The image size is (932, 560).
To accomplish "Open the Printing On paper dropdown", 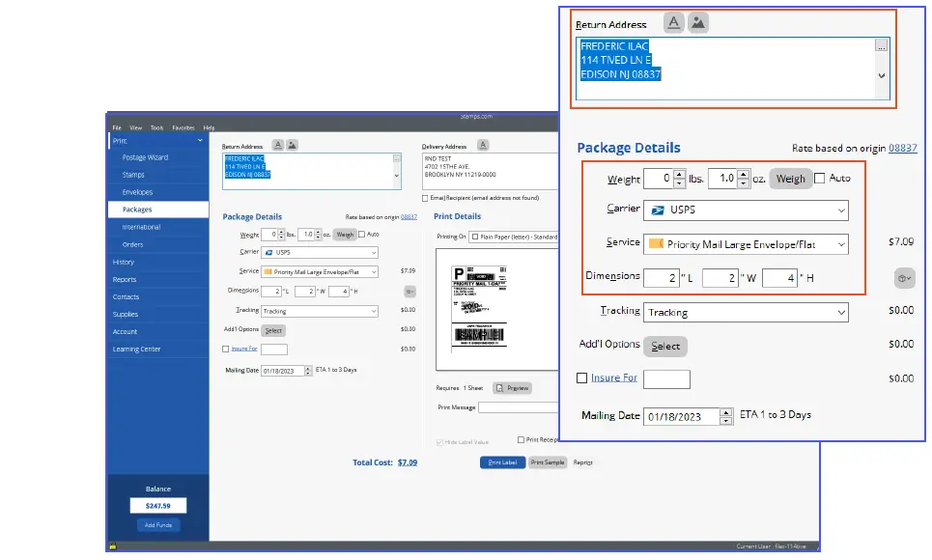I will tap(514, 237).
